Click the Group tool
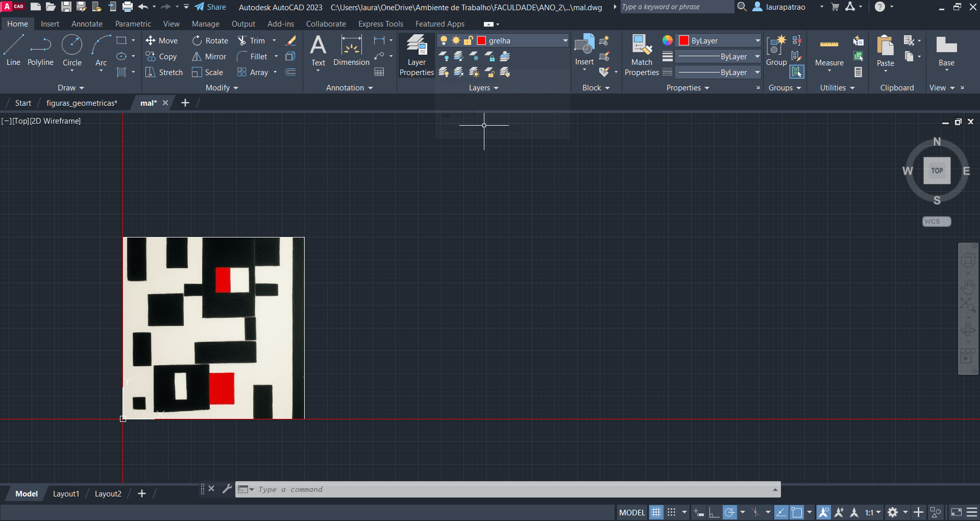This screenshot has width=980, height=521. [x=776, y=51]
